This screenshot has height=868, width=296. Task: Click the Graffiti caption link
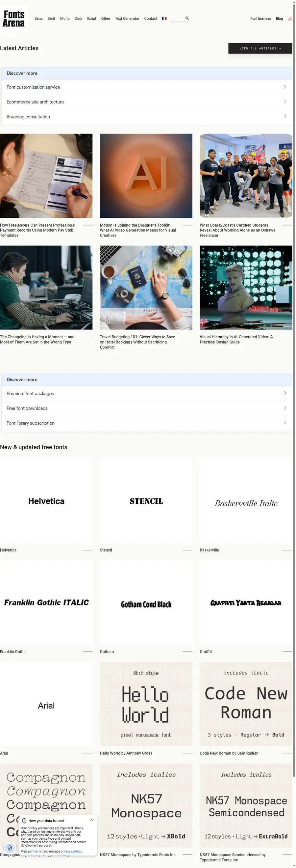pyautogui.click(x=206, y=652)
